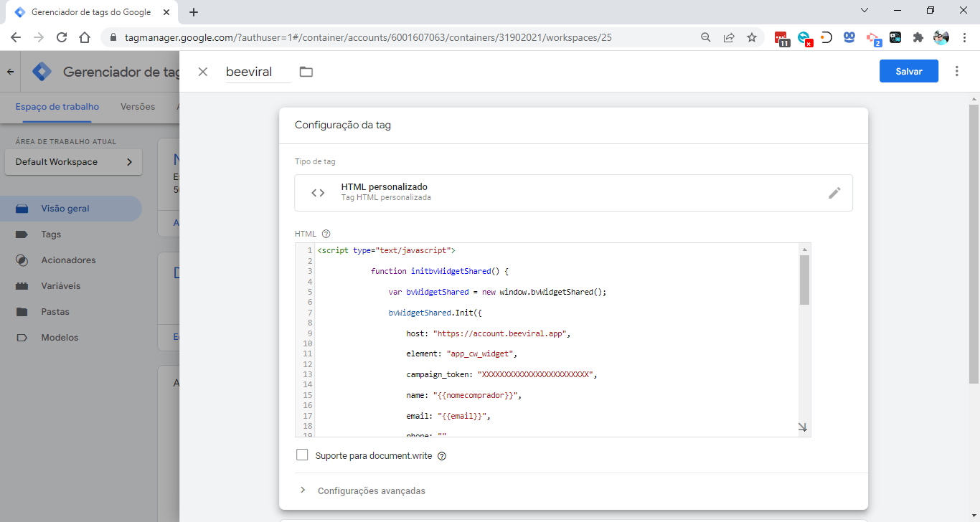The image size is (980, 522).
Task: Bookmark this page with the star icon
Action: point(751,37)
